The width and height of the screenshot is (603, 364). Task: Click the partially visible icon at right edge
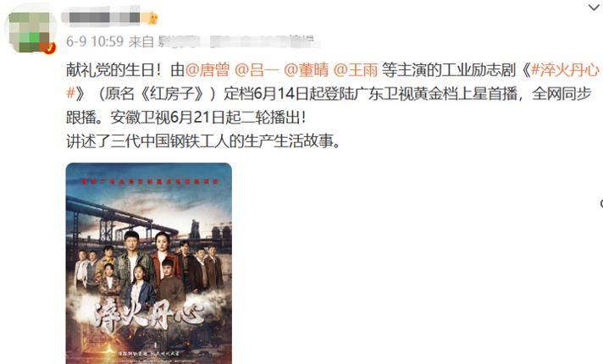coord(601,203)
